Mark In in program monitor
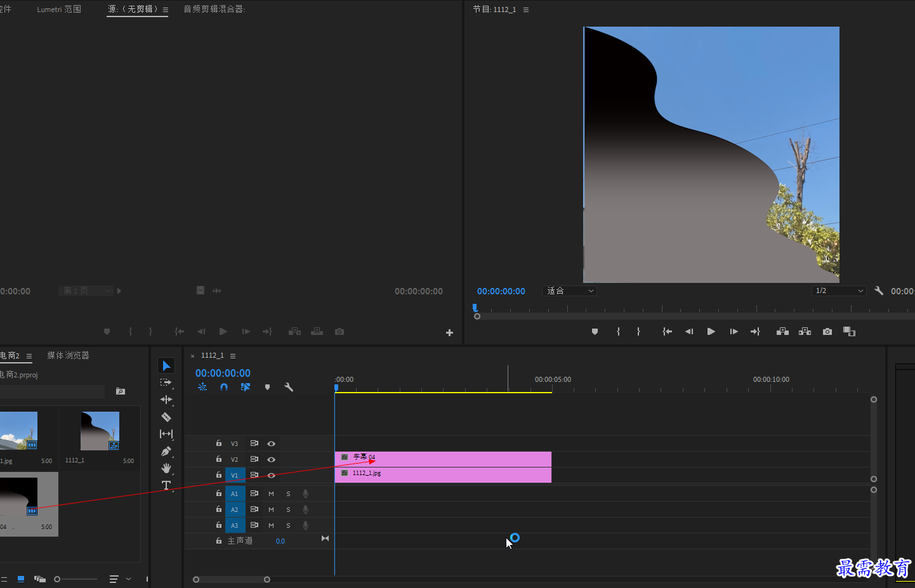The width and height of the screenshot is (915, 588). pyautogui.click(x=618, y=332)
